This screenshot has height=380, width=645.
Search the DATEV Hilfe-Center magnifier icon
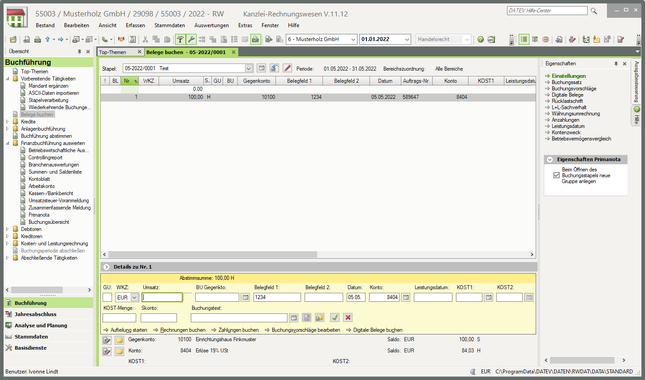[594, 11]
